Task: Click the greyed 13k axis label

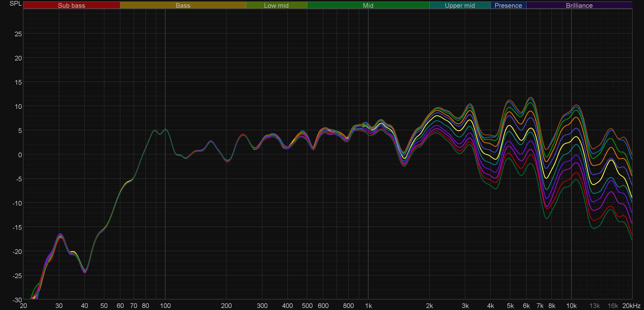Action: (x=594, y=306)
